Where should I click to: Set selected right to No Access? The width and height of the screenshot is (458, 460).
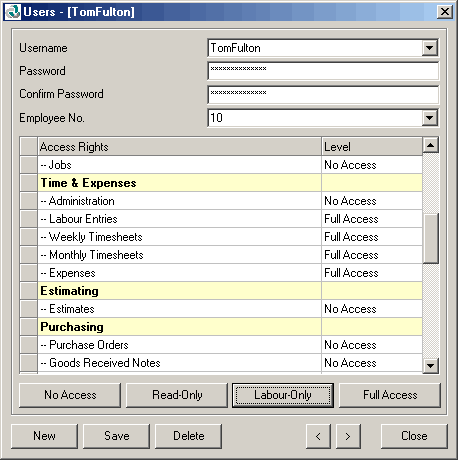coord(70,395)
